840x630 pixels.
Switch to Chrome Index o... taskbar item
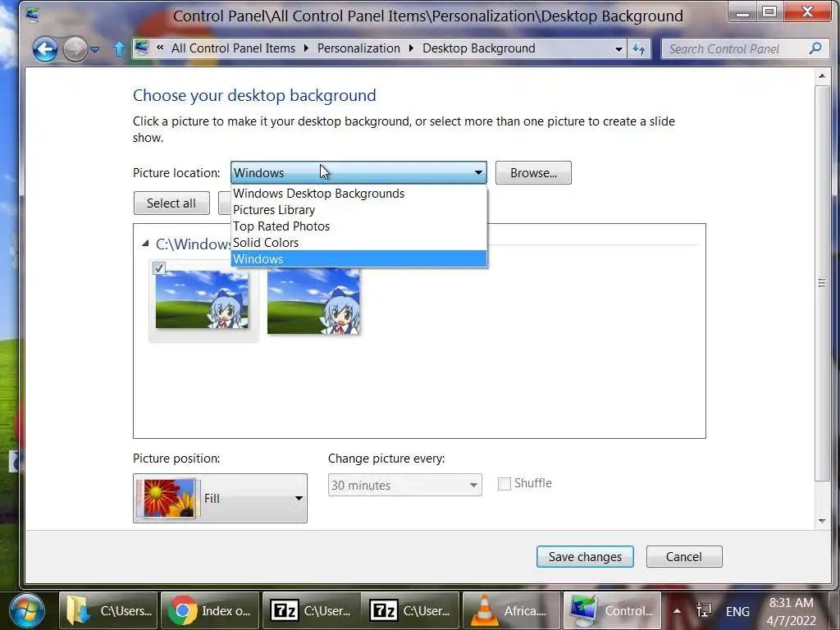coord(210,610)
